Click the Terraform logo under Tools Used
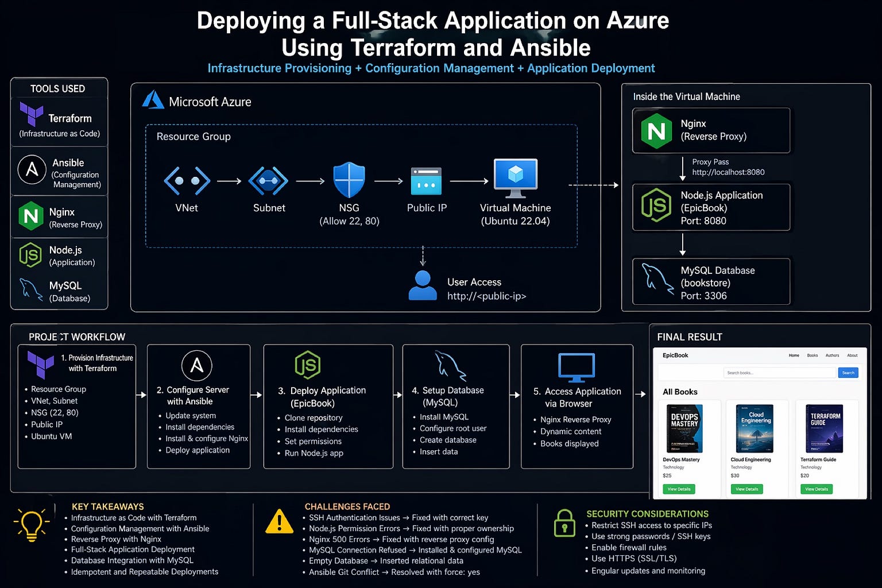This screenshot has height=588, width=882. (x=31, y=114)
